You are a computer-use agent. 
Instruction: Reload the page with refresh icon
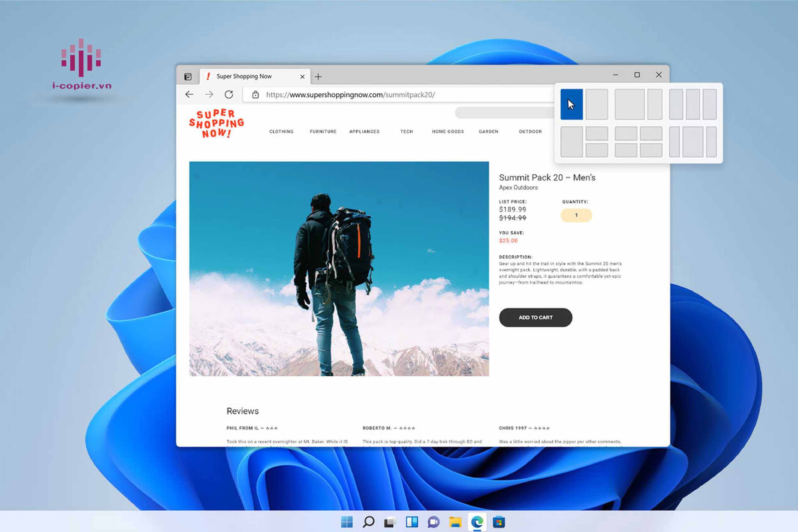point(229,94)
